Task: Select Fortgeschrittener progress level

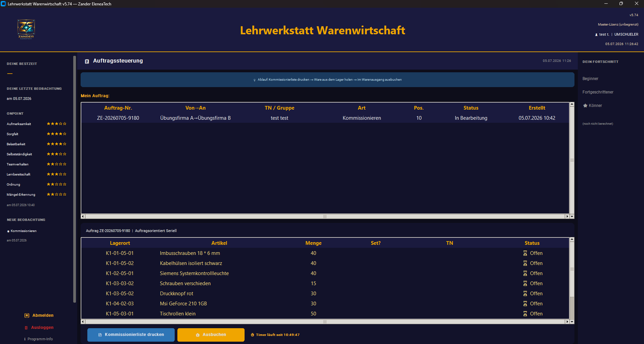Action: pos(598,92)
